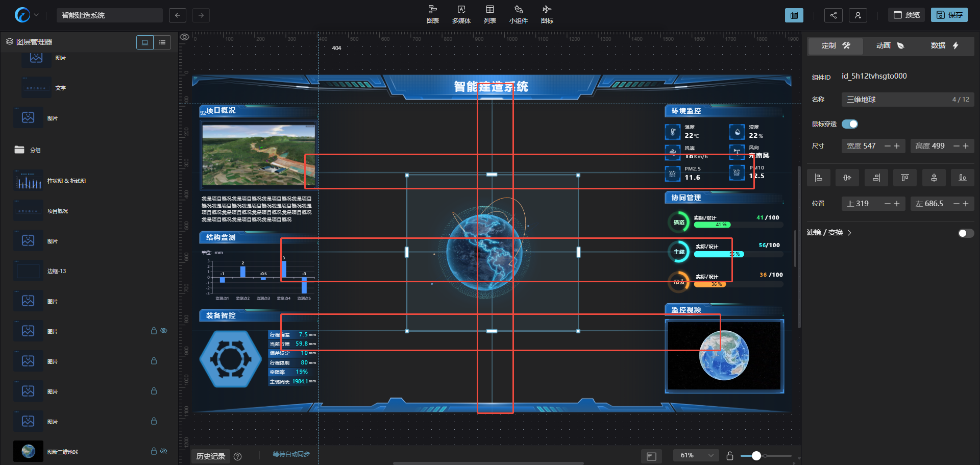Screen dimensions: 980x465
Task: Click the align bottom icon
Action: pyautogui.click(x=962, y=178)
